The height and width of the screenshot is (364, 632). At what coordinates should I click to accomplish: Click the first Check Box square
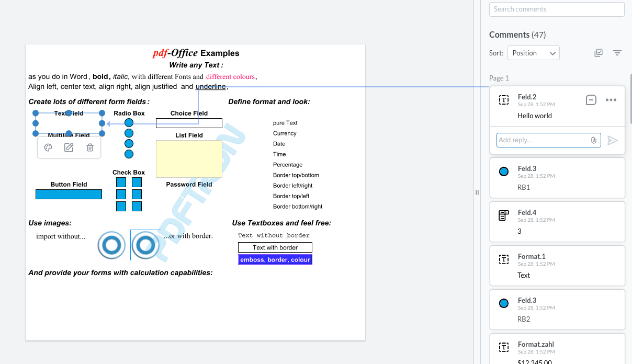coord(121,182)
